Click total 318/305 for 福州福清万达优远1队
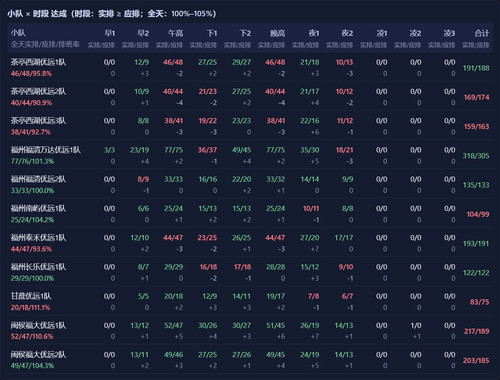Viewport: 500px width, 380px height. (x=476, y=156)
